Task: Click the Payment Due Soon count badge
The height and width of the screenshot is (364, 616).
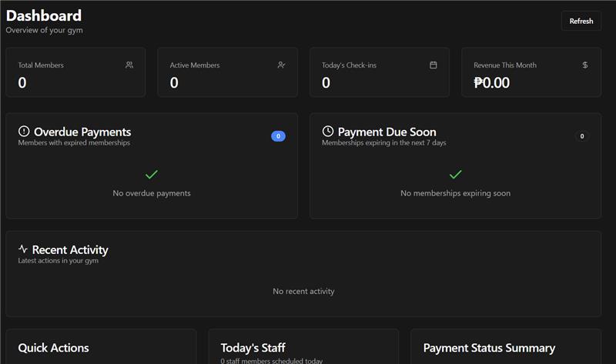Action: pos(582,136)
